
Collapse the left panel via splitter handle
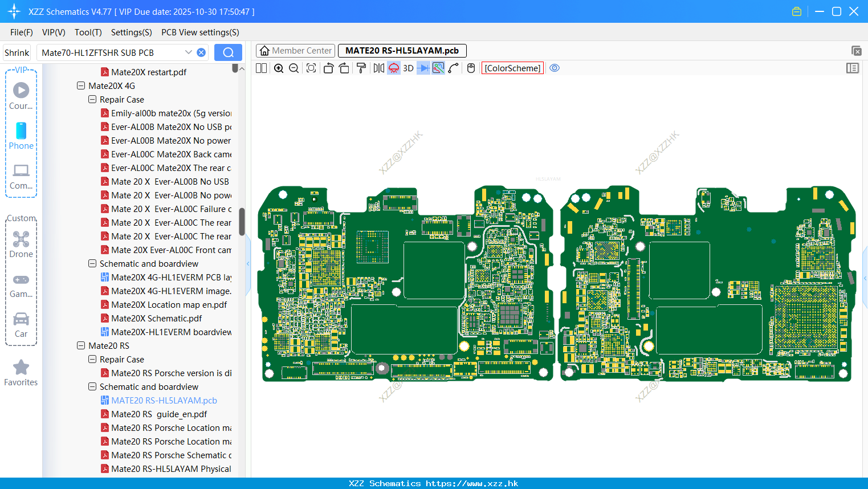248,264
